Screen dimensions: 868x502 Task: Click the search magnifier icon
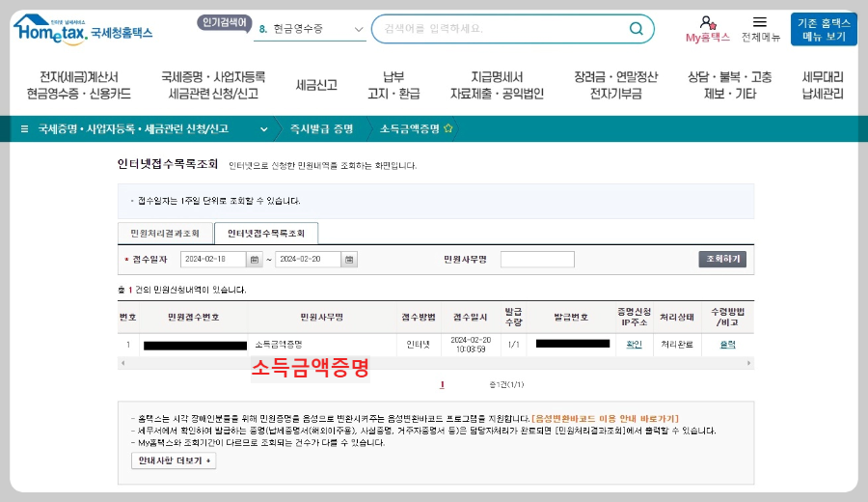(x=637, y=28)
